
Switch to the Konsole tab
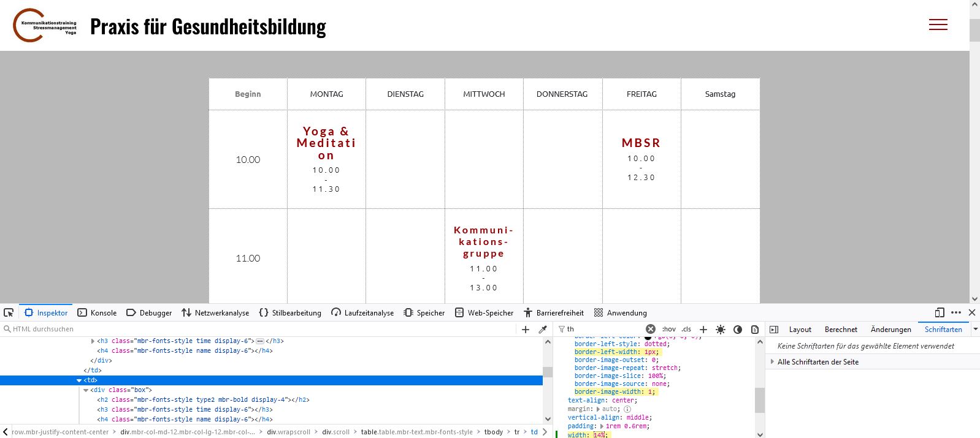point(97,312)
